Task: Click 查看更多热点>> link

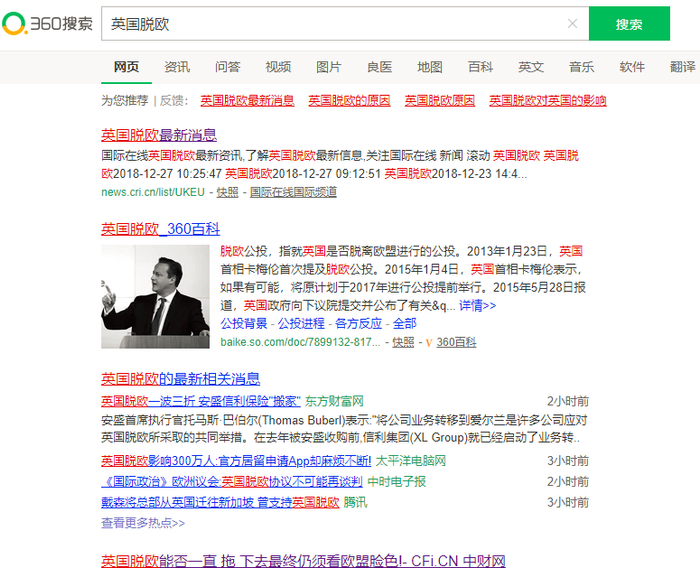Action: 143,523
